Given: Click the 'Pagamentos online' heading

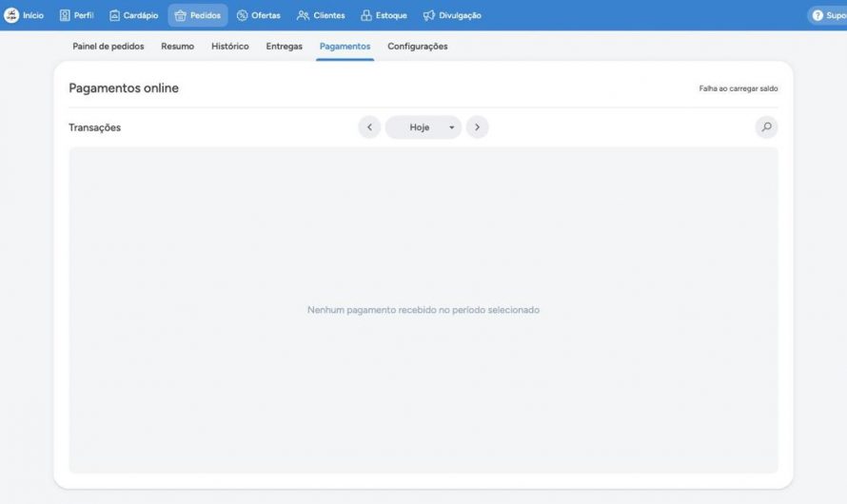Looking at the screenshot, I should click(124, 87).
